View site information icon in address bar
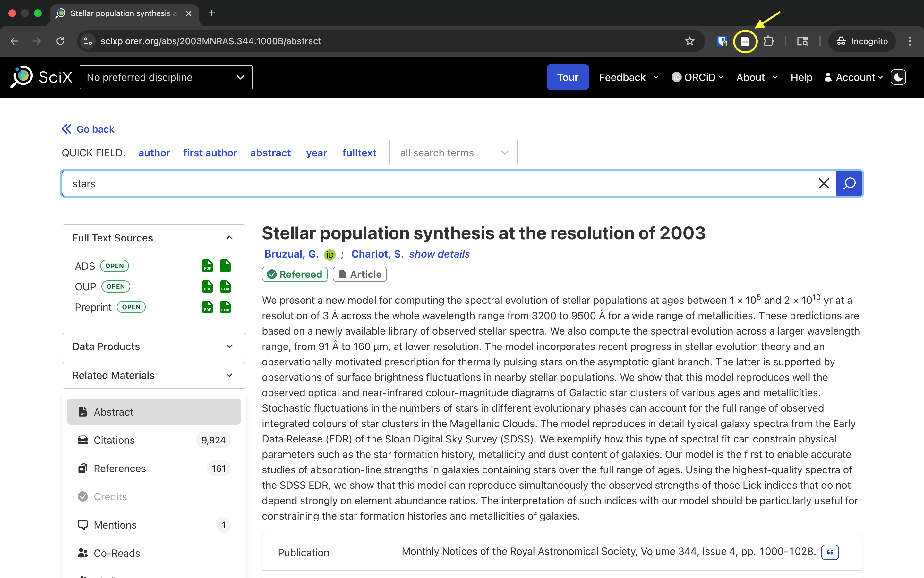924x578 pixels. point(88,41)
